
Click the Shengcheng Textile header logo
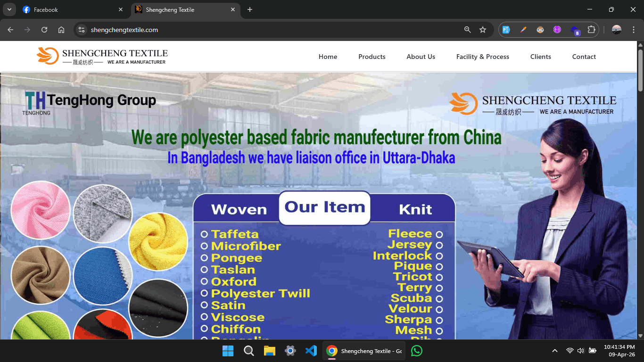tap(102, 56)
